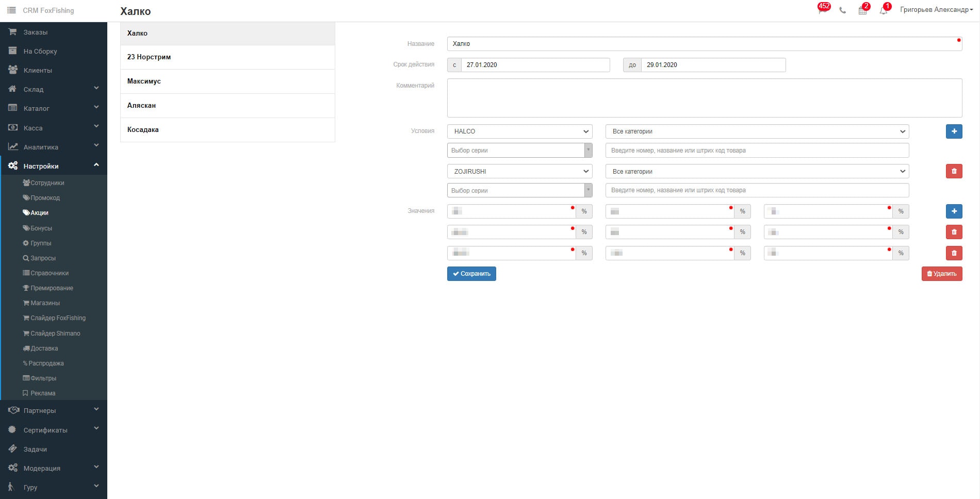Open the Сотрудники settings submenu item
This screenshot has height=499, width=980.
pyautogui.click(x=44, y=183)
